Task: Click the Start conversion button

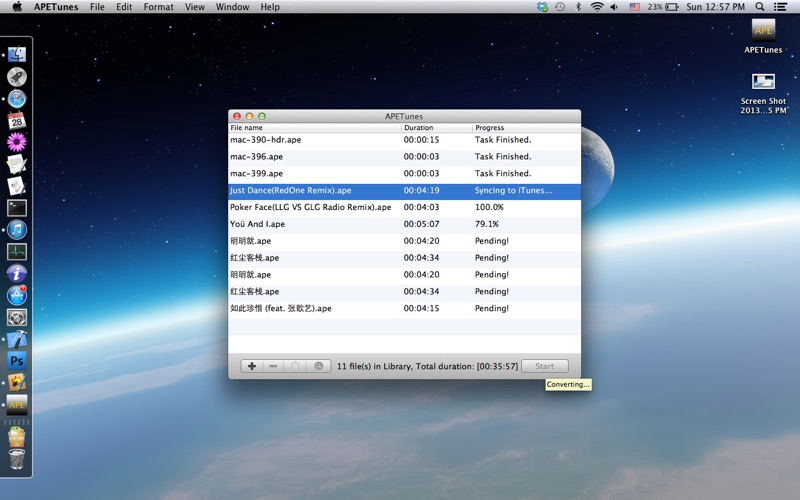Action: [544, 366]
